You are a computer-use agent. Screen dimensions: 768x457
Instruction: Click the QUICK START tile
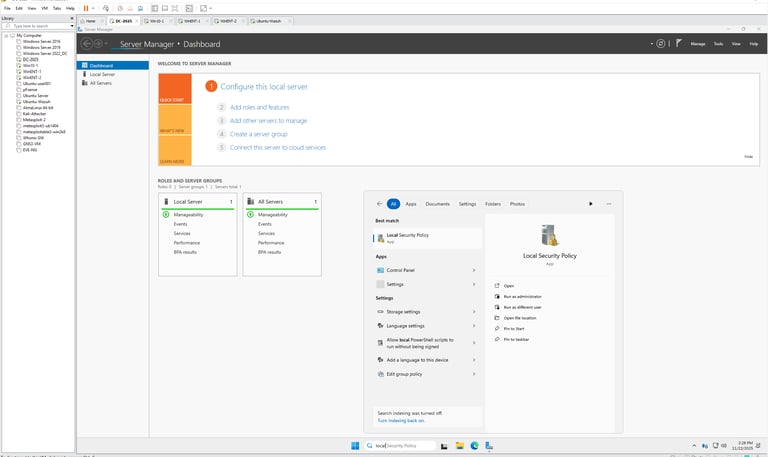click(175, 89)
